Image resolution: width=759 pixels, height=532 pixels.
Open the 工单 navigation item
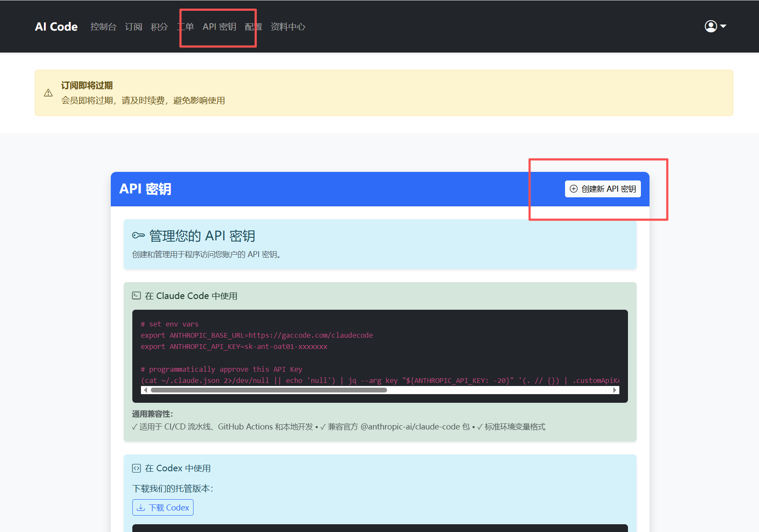(185, 27)
